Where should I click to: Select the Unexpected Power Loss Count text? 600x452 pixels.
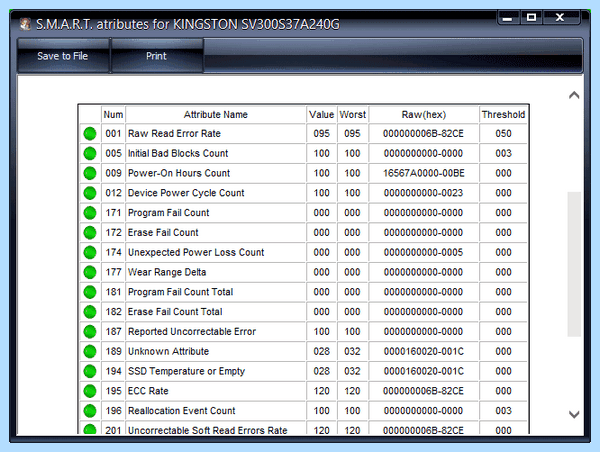point(196,253)
